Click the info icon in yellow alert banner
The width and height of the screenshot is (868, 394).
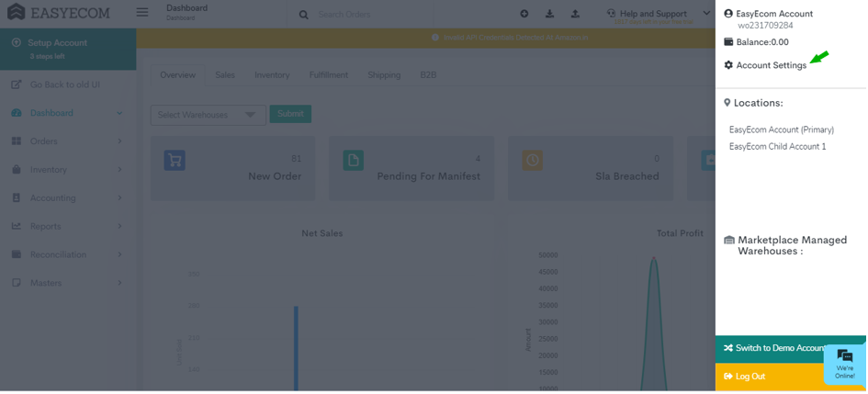pyautogui.click(x=435, y=38)
